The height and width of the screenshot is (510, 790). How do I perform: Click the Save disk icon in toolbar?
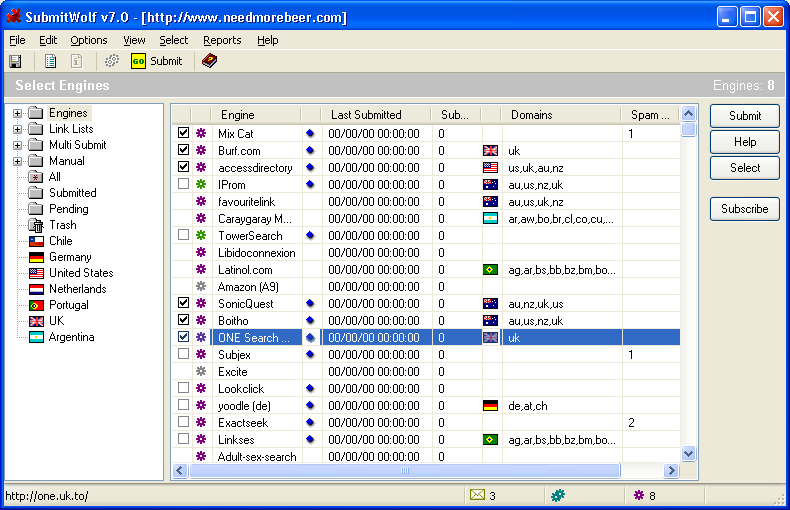(15, 61)
